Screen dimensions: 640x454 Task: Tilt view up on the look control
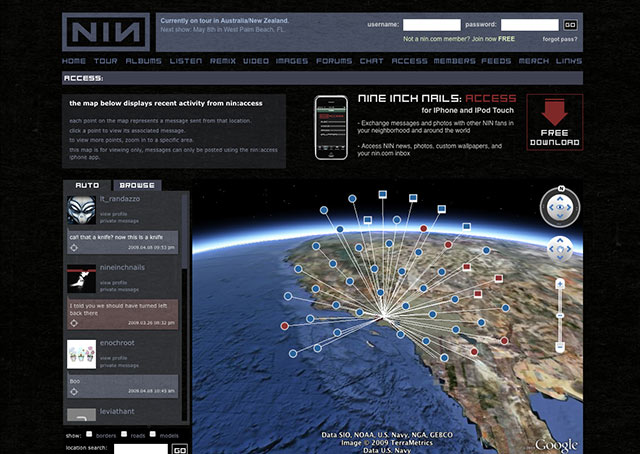(560, 198)
